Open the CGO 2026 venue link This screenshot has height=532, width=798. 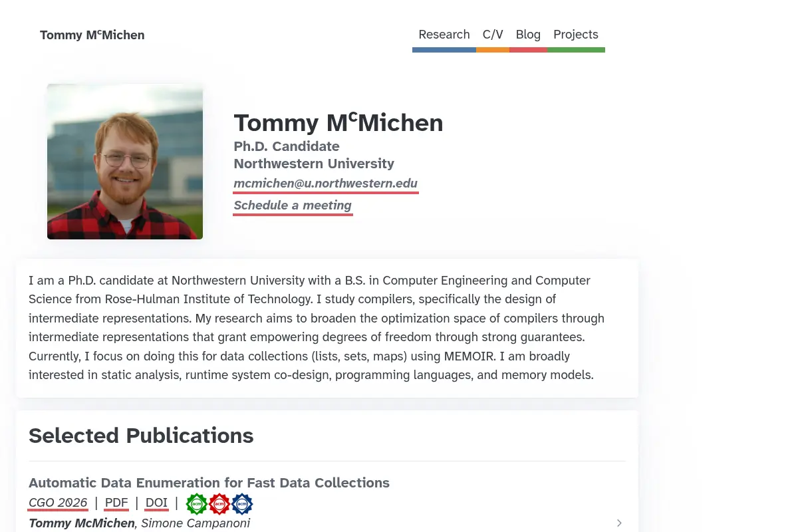click(x=58, y=503)
